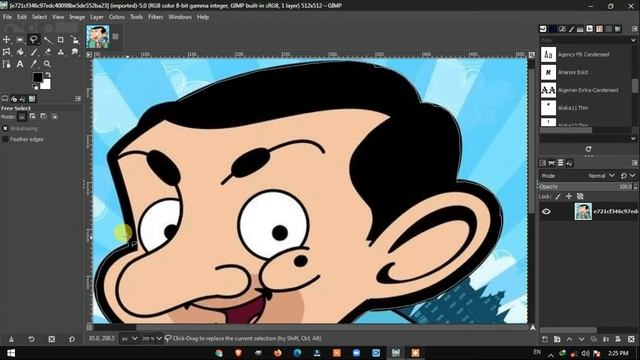Select the Free Select lasso tool
The height and width of the screenshot is (360, 640).
[x=33, y=40]
